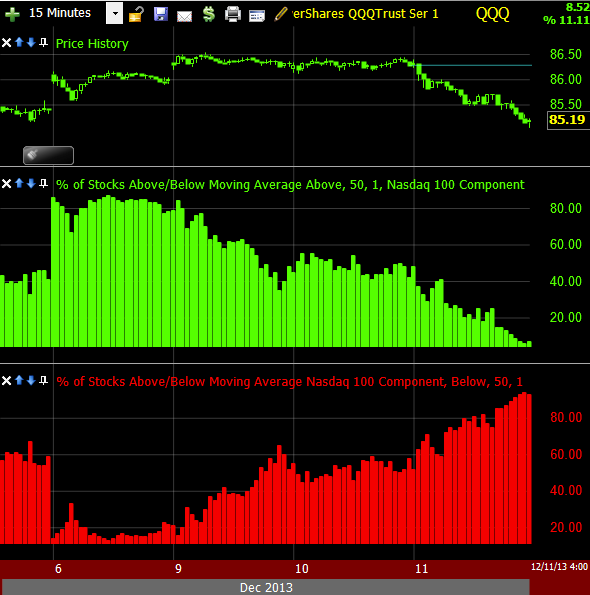This screenshot has height=595, width=590.
Task: Click the 12/11/13 4:00 timestamp
Action: 559,567
